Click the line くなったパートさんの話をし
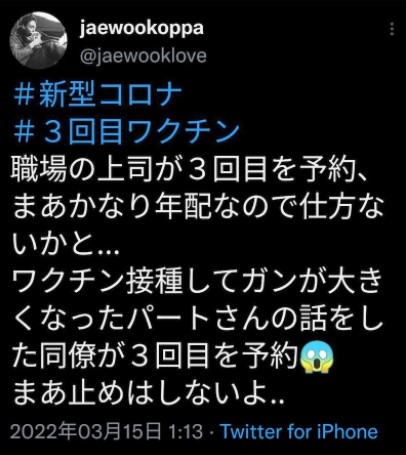 (197, 319)
